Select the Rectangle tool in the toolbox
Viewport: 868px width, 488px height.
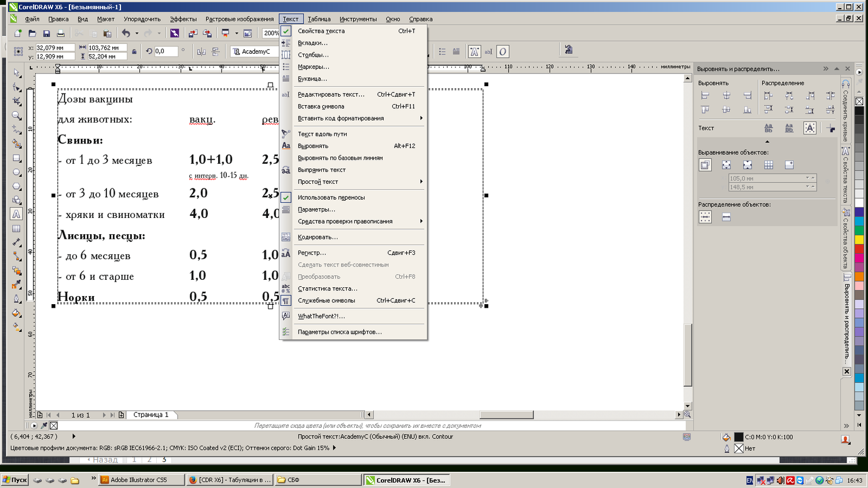coord(16,158)
